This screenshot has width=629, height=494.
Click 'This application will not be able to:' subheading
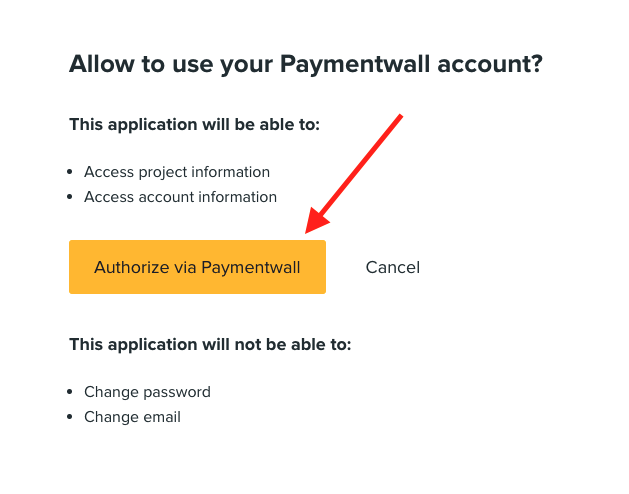pyautogui.click(x=210, y=344)
